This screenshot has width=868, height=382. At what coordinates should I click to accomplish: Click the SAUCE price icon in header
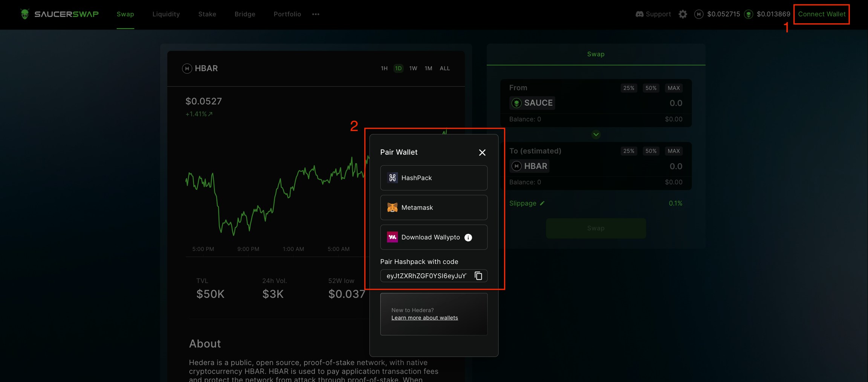click(749, 14)
